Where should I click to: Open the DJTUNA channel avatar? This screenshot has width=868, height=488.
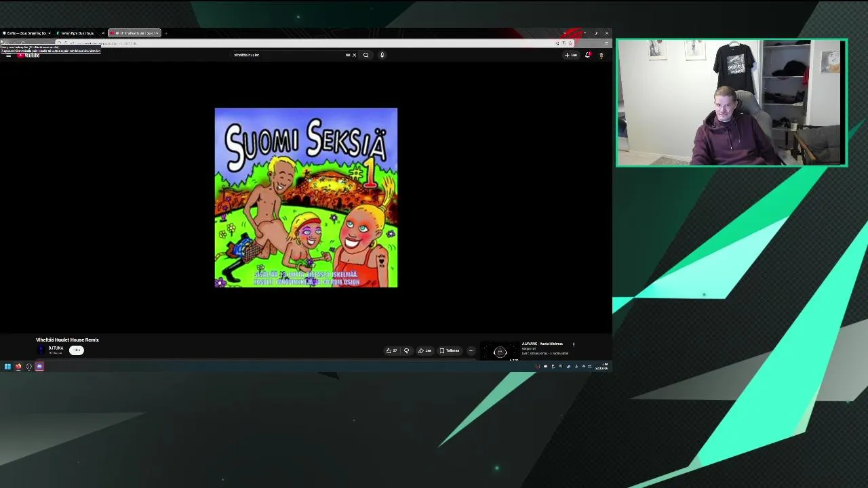coord(41,350)
